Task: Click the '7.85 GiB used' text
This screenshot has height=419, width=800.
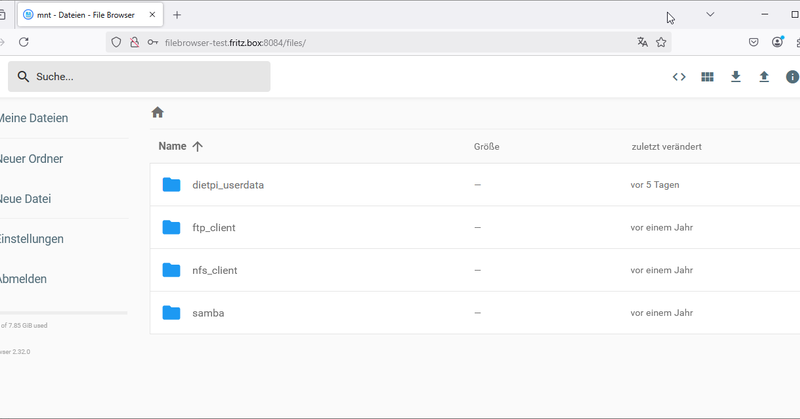Action: coord(28,326)
